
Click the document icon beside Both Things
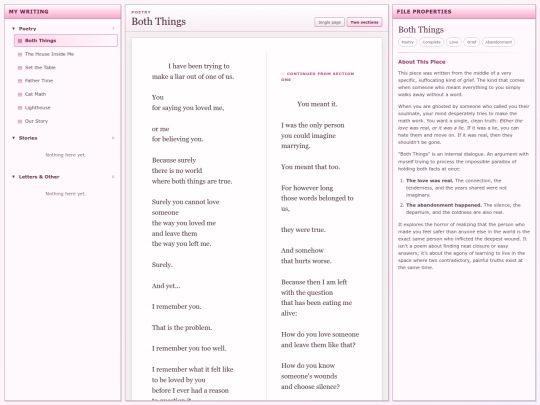pos(20,41)
